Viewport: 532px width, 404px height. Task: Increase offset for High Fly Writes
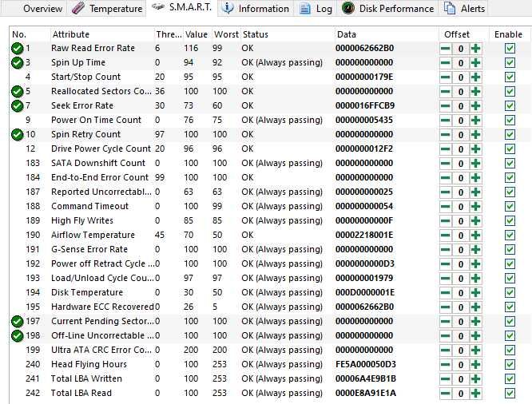tap(475, 221)
